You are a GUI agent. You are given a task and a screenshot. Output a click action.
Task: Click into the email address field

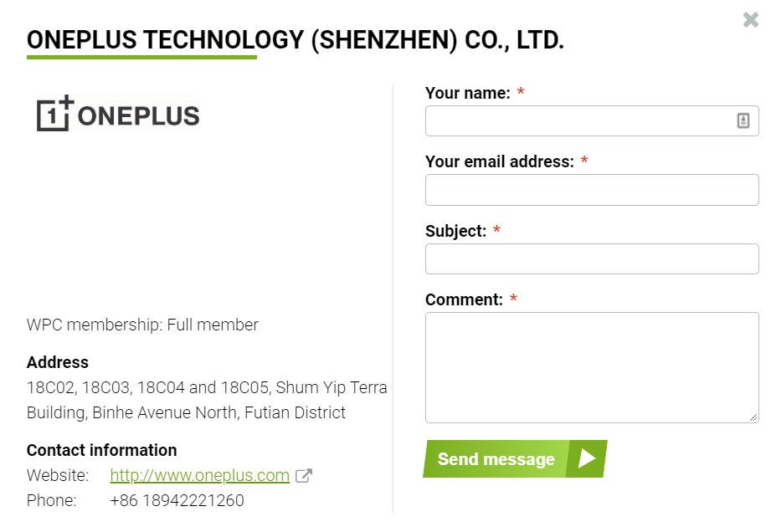pyautogui.click(x=592, y=190)
